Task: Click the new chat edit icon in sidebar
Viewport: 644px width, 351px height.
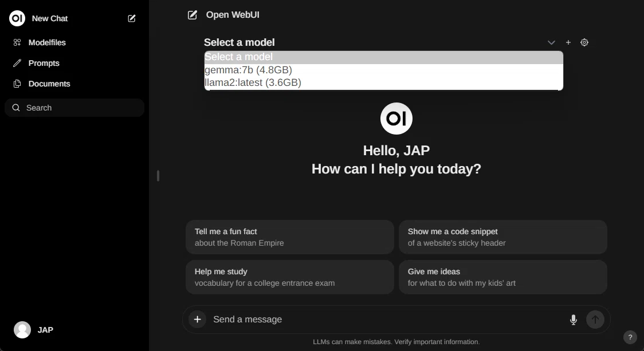Action: 131,18
